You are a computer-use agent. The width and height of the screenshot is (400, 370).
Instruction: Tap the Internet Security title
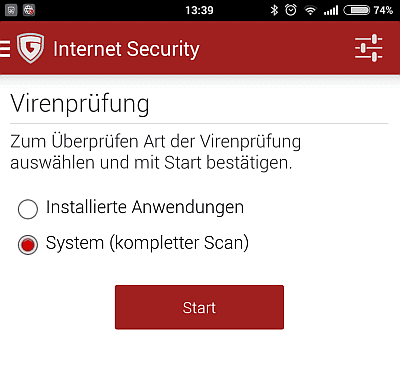click(126, 49)
